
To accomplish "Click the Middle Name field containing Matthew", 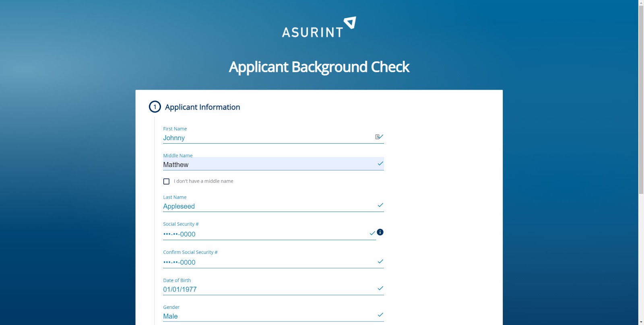I will point(273,164).
